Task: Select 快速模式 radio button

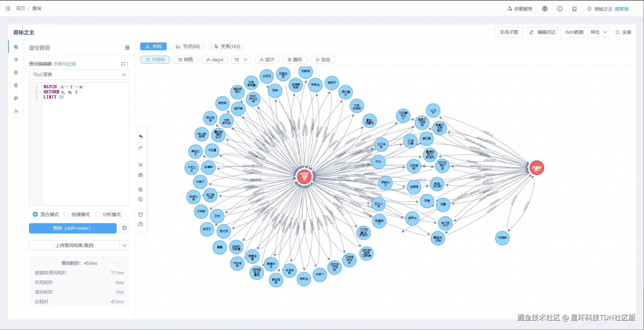Action: point(66,214)
